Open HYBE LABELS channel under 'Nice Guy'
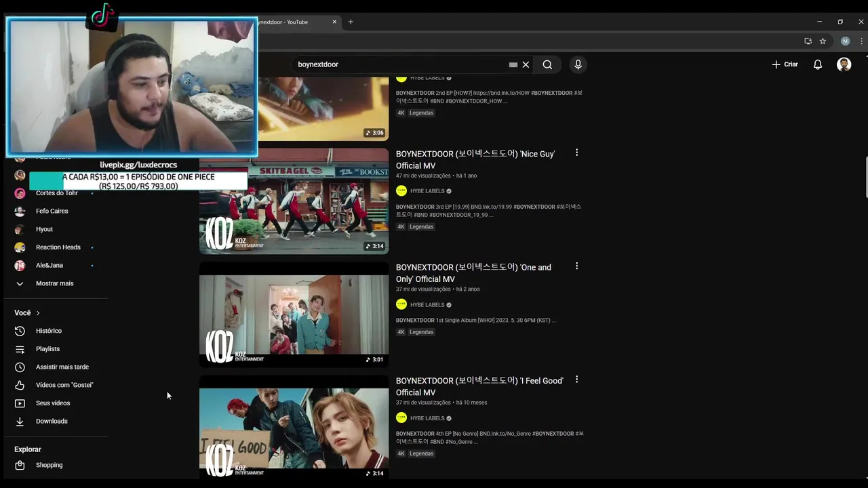 click(x=427, y=191)
